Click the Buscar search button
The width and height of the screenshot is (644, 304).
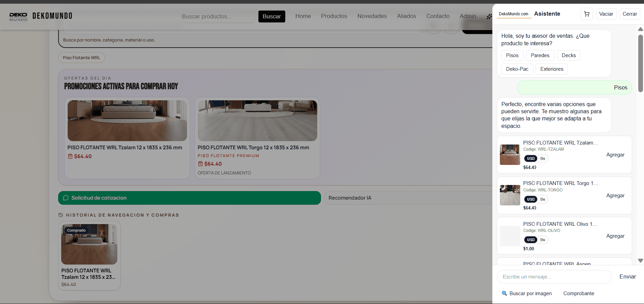(x=272, y=16)
